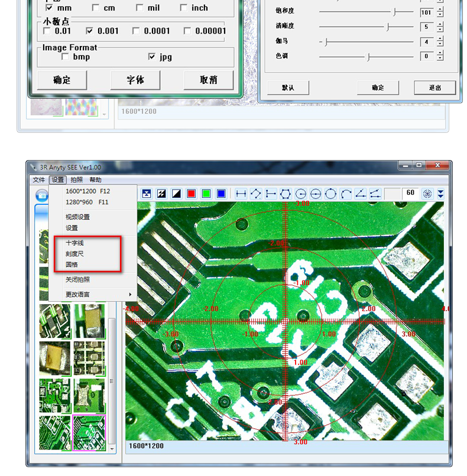Select the perpendicular line measure tool
Screen dimensions: 467x476
pyautogui.click(x=270, y=194)
